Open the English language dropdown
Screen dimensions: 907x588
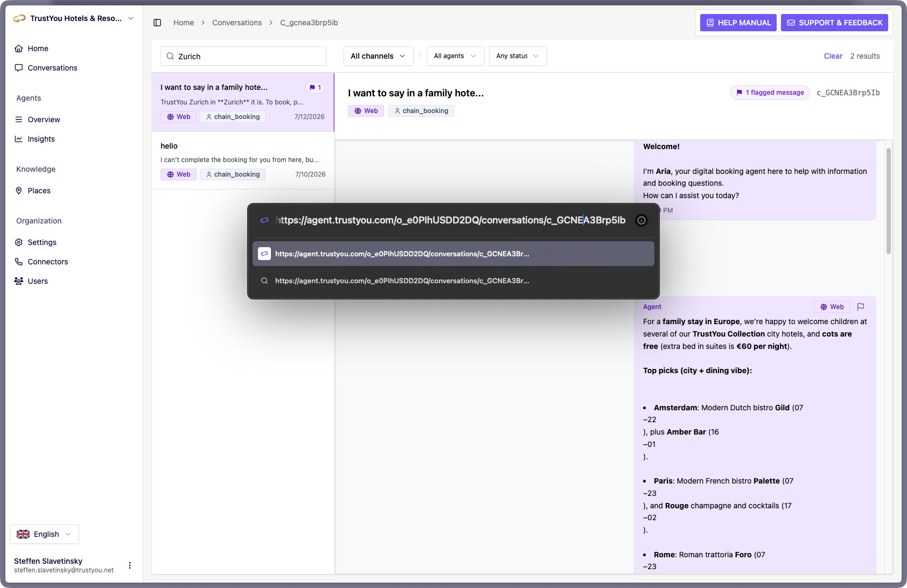(44, 534)
